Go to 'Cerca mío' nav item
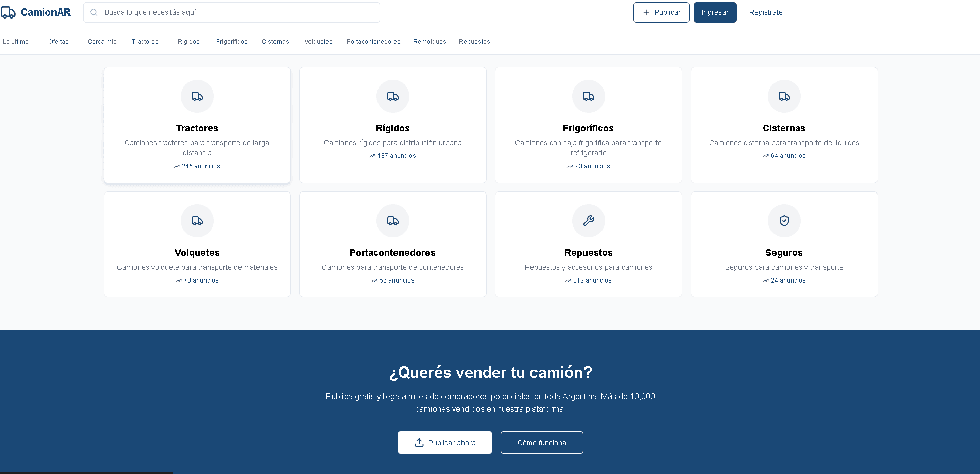The image size is (980, 474). pyautogui.click(x=102, y=42)
